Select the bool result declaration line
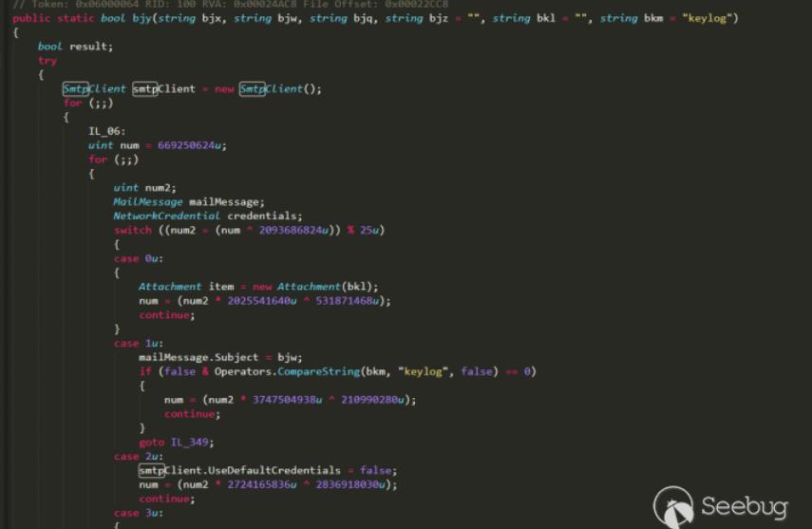Screen dimensions: 812x529 75,47
